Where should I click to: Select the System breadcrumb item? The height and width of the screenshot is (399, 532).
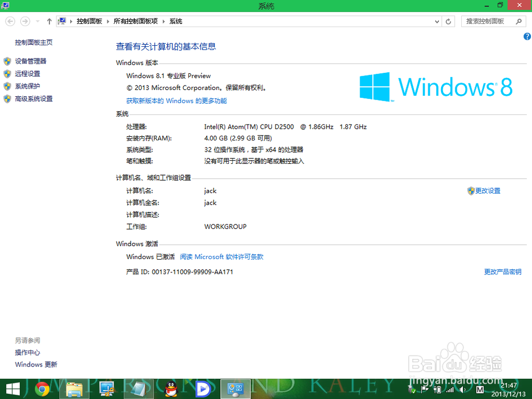pos(176,21)
